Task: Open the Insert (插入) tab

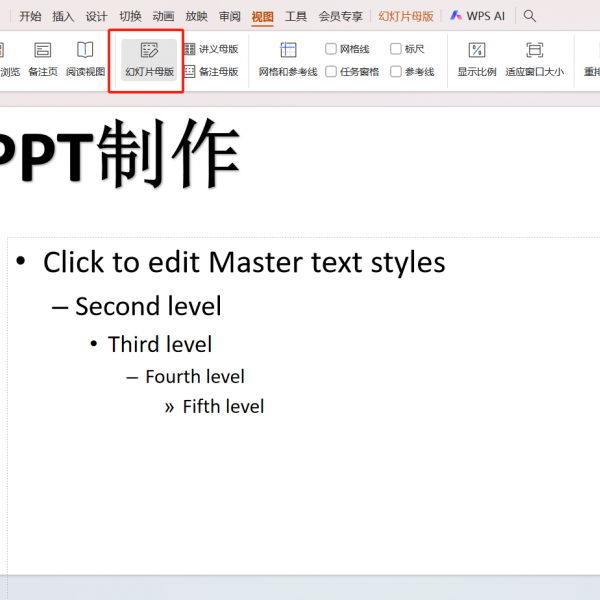Action: tap(63, 16)
